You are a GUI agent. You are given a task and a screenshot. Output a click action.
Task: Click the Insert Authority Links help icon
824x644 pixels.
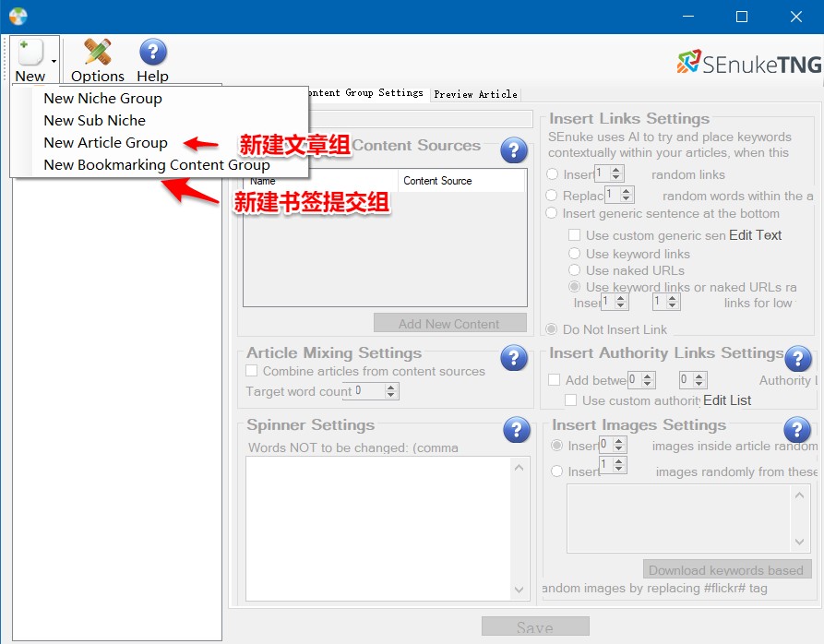click(798, 359)
